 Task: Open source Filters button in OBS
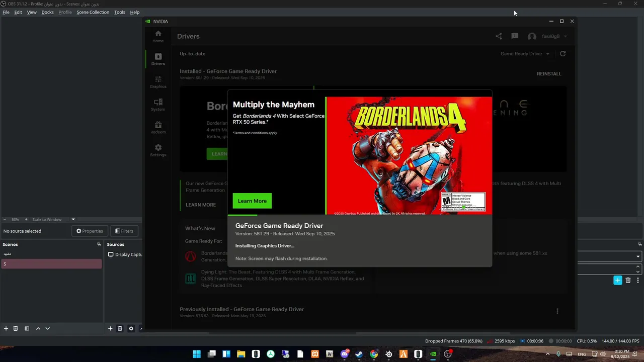(124, 231)
